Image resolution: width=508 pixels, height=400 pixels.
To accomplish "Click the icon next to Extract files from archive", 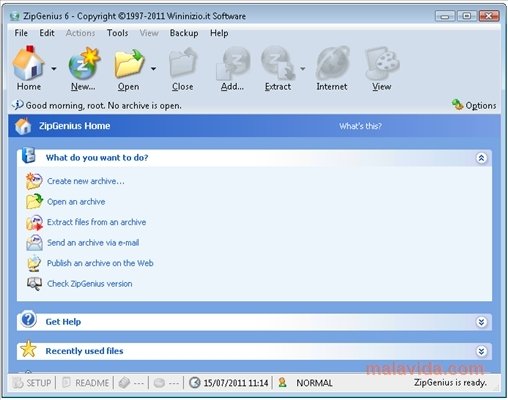I will point(34,222).
